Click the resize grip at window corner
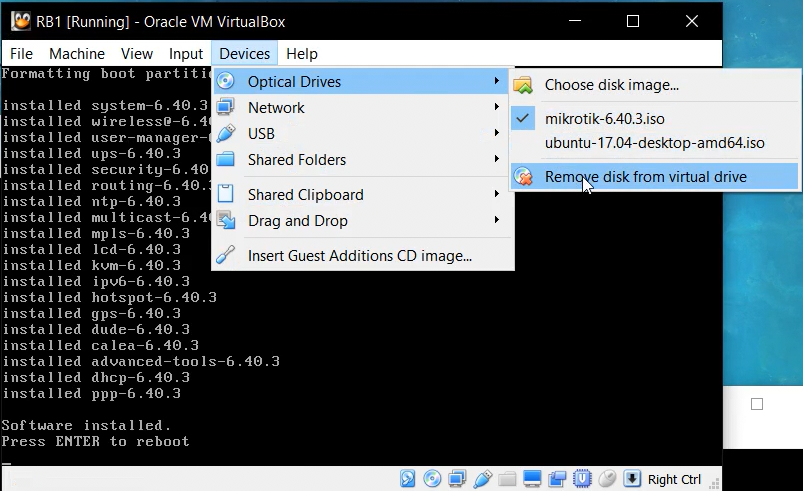The height and width of the screenshot is (491, 803). [x=715, y=483]
